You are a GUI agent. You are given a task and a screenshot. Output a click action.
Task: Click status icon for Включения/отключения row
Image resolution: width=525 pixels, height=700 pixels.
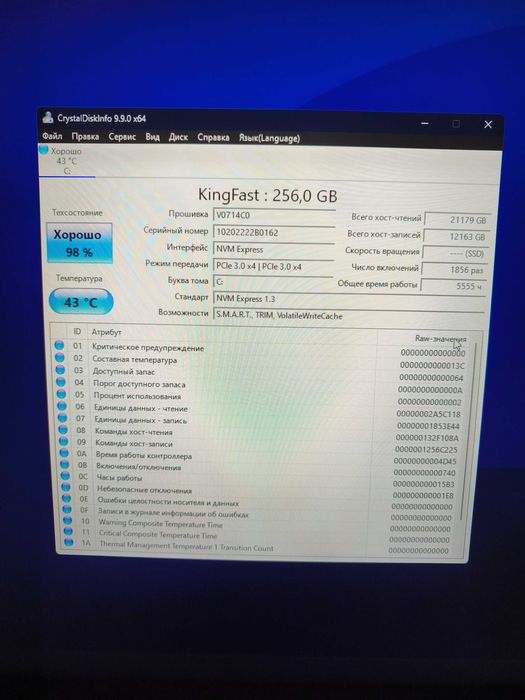[65, 464]
